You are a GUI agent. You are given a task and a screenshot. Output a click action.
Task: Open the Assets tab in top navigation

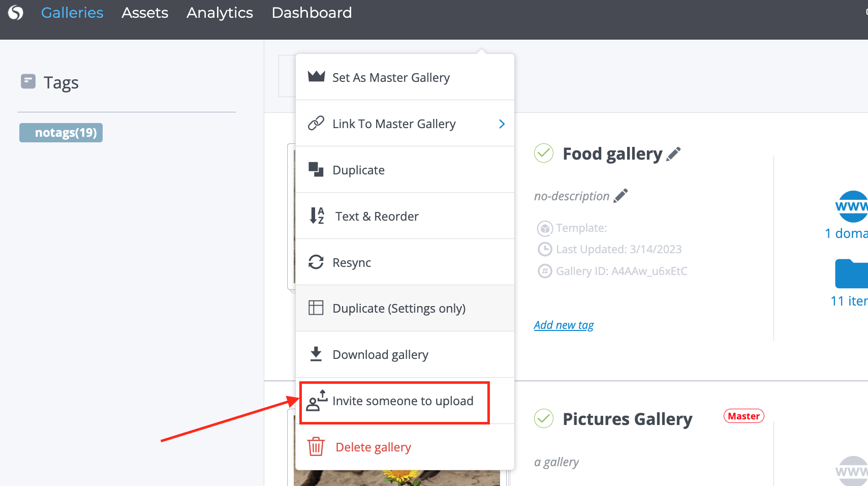pos(145,13)
